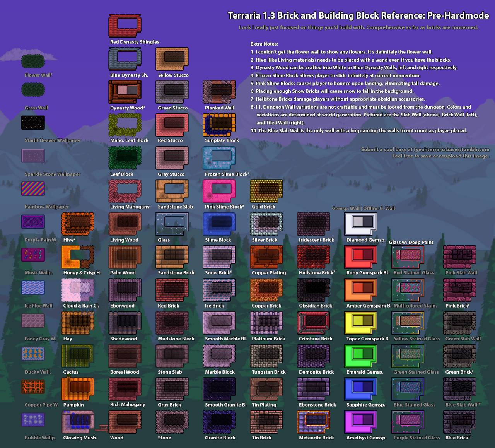Image resolution: width=495 pixels, height=448 pixels.
Task: Select the Starlit Heaven Wallpaper swatch
Action: pos(33,123)
